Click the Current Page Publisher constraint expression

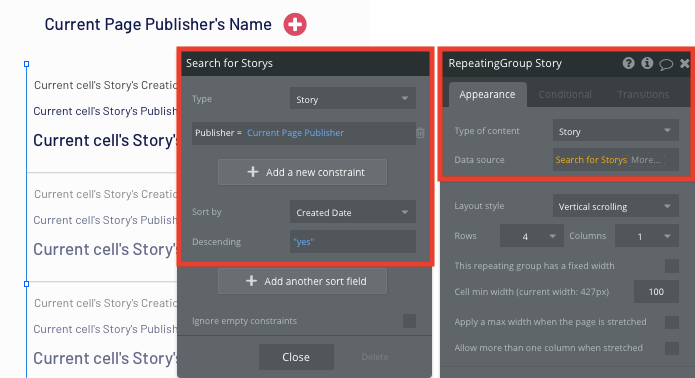(x=295, y=132)
